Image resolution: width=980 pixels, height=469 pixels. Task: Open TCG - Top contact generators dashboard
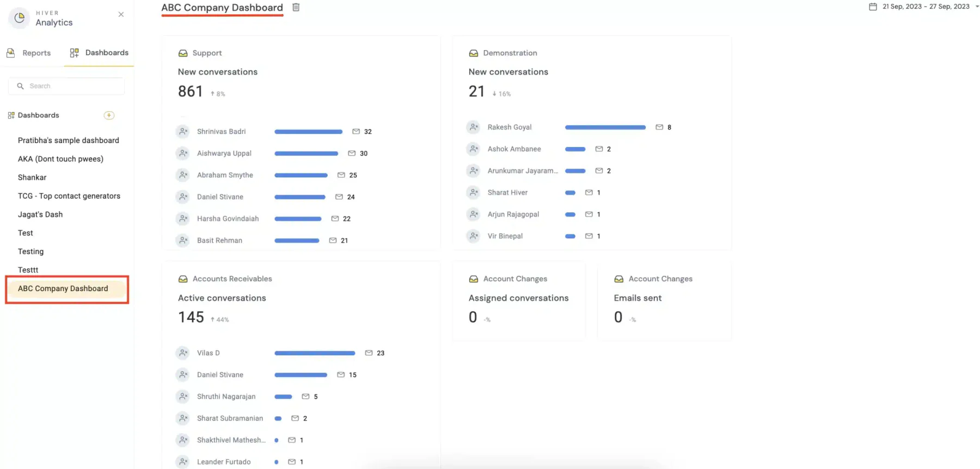(x=69, y=196)
